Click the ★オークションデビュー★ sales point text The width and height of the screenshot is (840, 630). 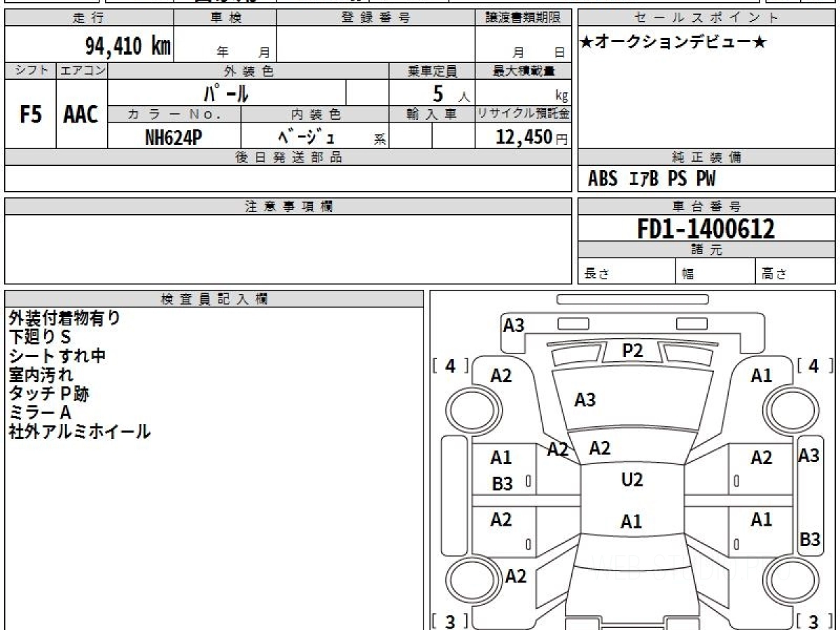pyautogui.click(x=673, y=43)
